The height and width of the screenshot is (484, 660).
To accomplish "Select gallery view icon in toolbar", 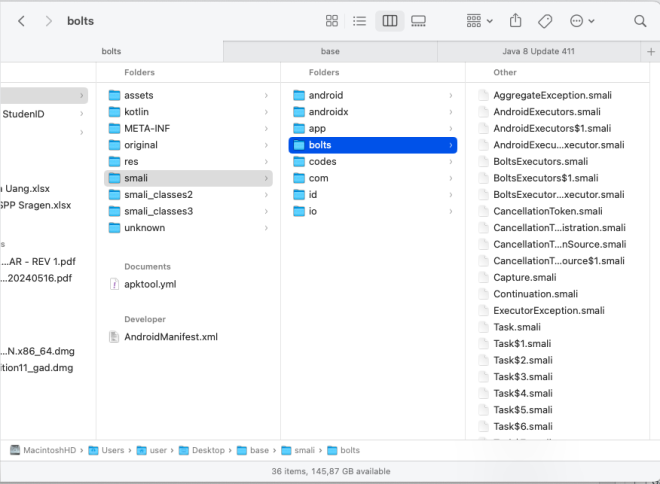I will click(x=418, y=21).
